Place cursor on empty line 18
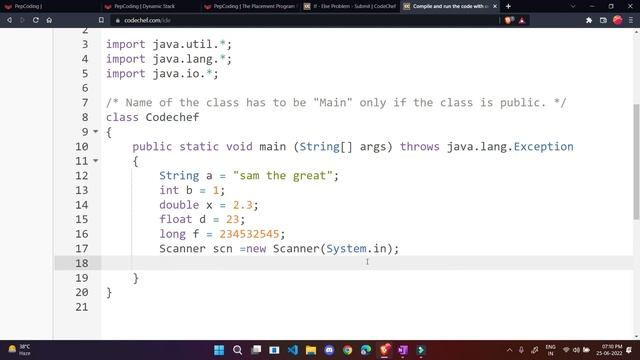 (367, 263)
